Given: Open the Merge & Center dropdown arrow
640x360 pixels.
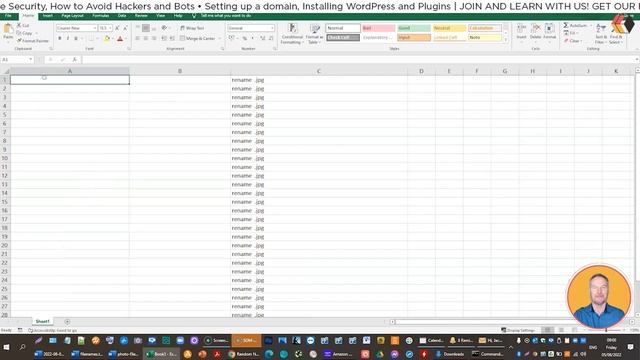Looking at the screenshot, I should [x=220, y=38].
